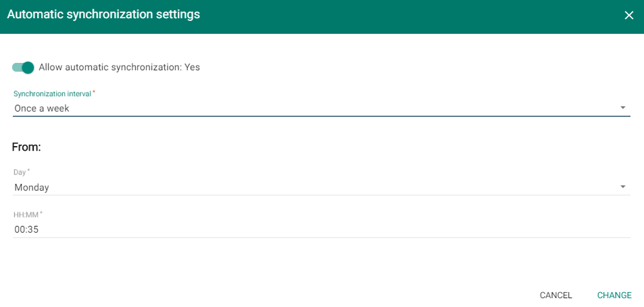Click the 'Synchronization interval' field label
Image resolution: width=644 pixels, height=307 pixels.
point(52,93)
